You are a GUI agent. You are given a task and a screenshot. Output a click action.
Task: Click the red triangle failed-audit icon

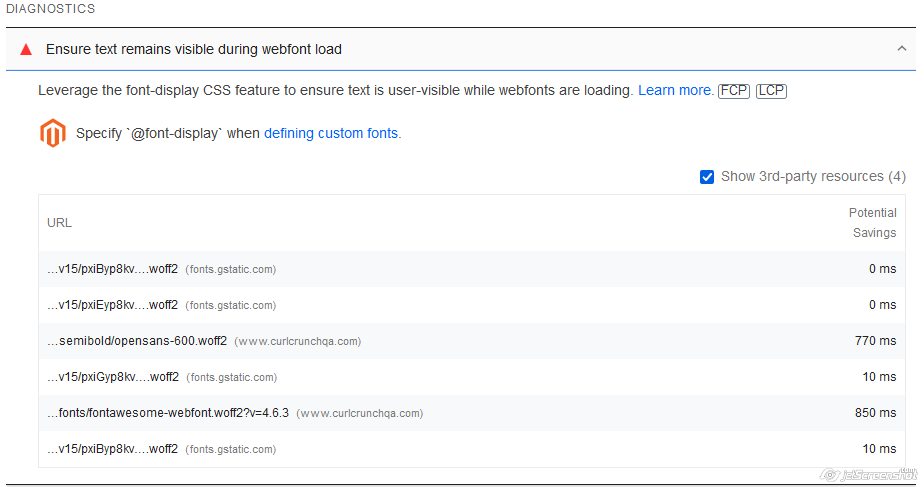click(x=26, y=49)
